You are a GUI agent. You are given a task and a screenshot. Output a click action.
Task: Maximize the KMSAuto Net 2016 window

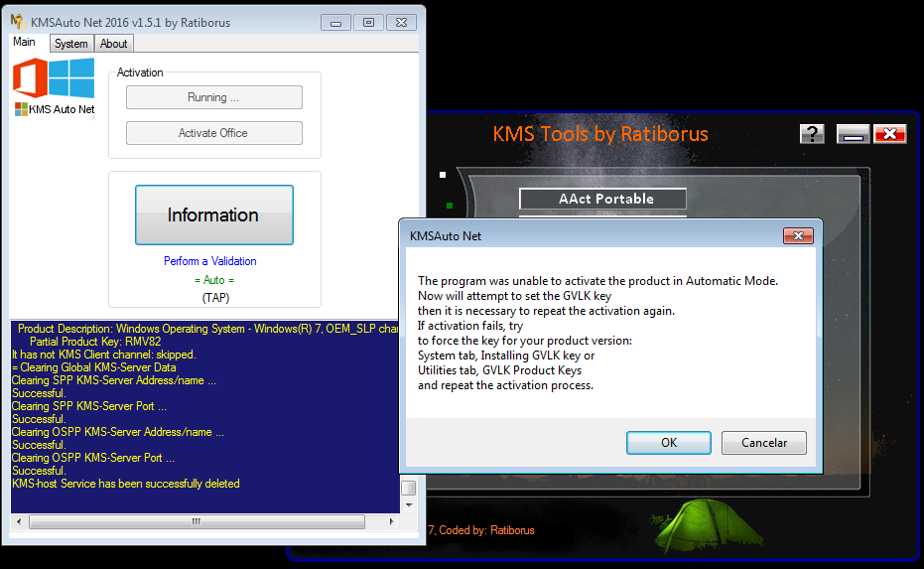369,23
